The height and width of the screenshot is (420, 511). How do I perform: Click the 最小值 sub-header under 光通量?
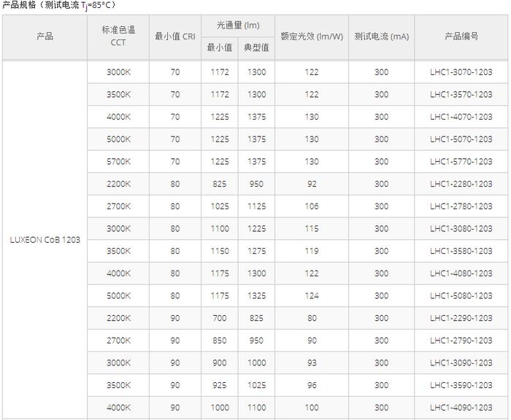[x=220, y=47]
